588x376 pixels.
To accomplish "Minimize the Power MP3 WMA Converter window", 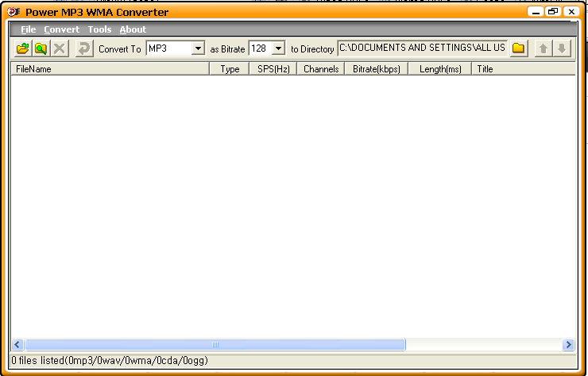I will 536,12.
